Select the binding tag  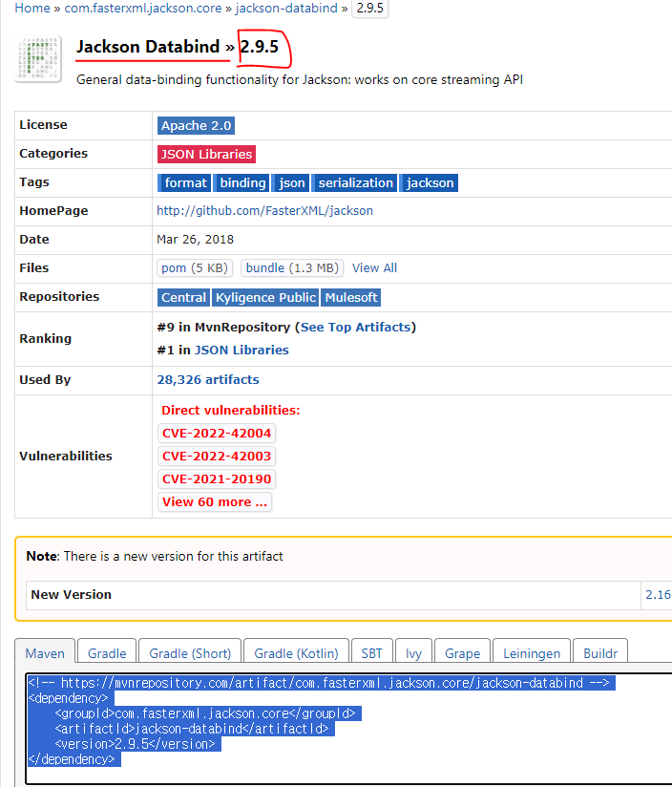click(242, 182)
